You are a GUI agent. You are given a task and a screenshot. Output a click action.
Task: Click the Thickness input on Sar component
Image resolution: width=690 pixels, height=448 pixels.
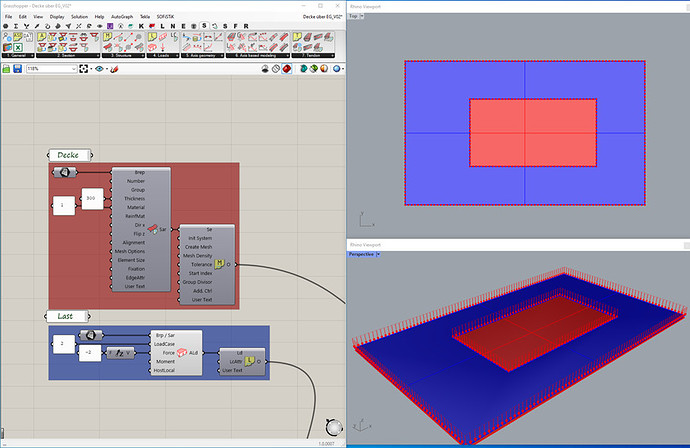click(x=135, y=198)
